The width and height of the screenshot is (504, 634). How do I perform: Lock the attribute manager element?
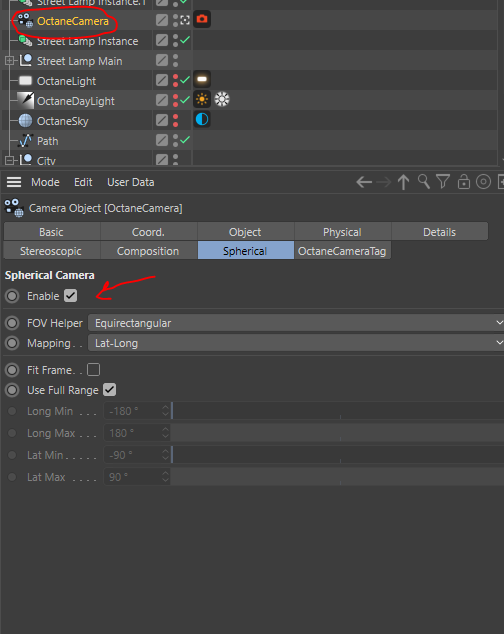click(x=464, y=182)
